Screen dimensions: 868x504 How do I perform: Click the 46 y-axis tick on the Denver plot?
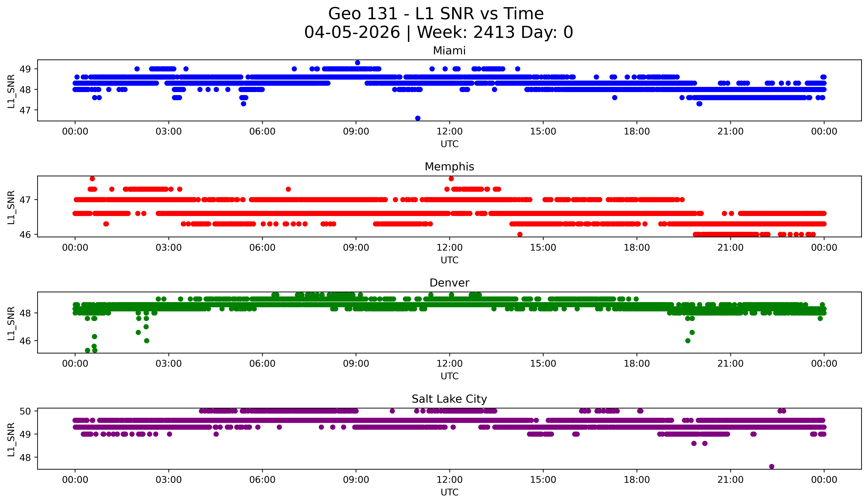tap(25, 341)
